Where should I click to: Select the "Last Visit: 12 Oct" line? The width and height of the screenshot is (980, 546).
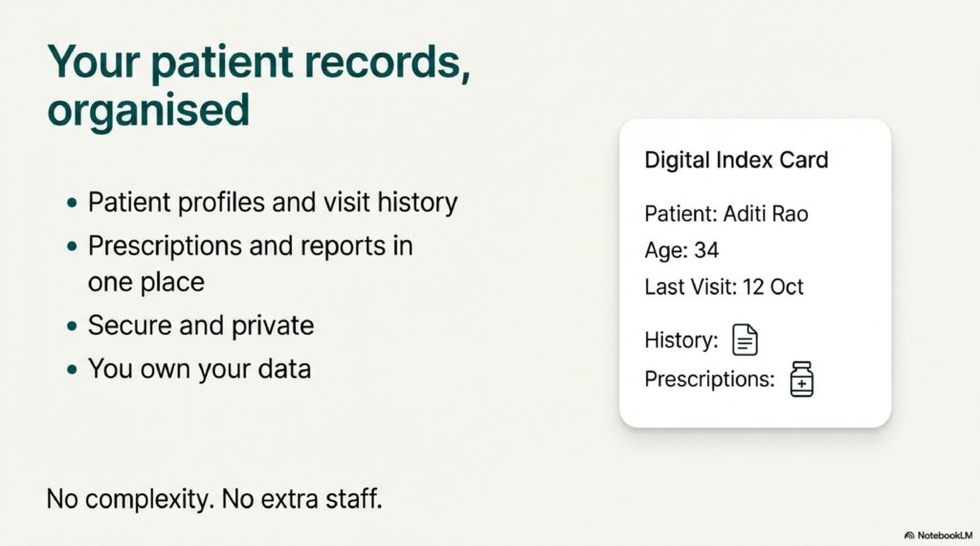pyautogui.click(x=724, y=287)
